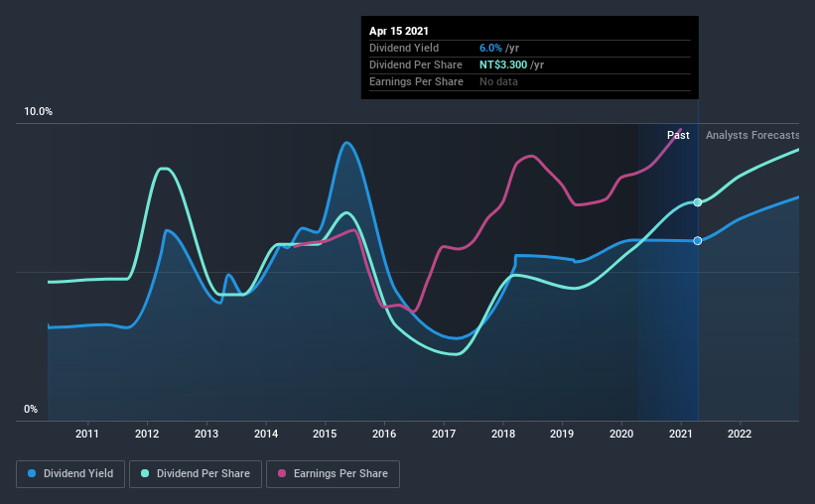Viewport: 815px width, 504px height.
Task: Click the 2013 x-axis label
Action: [206, 434]
